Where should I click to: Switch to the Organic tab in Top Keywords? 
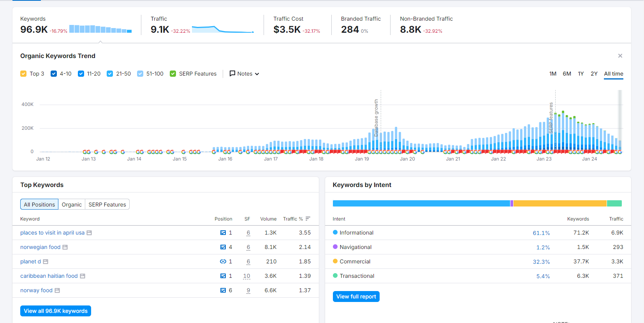point(72,205)
